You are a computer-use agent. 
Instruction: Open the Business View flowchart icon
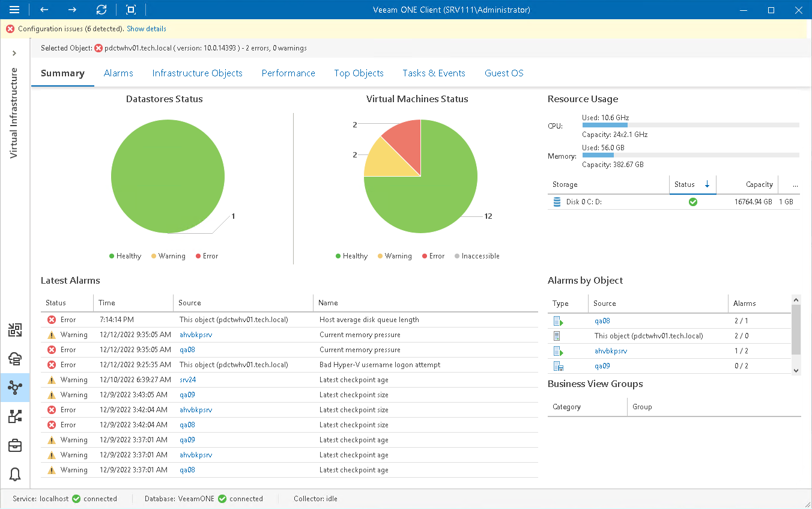point(15,416)
